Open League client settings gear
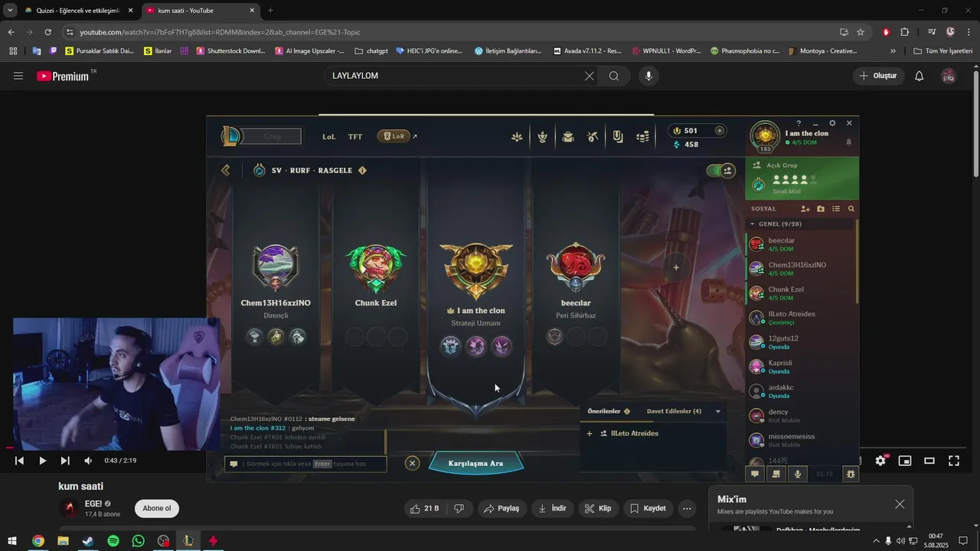The height and width of the screenshot is (551, 980). [832, 123]
